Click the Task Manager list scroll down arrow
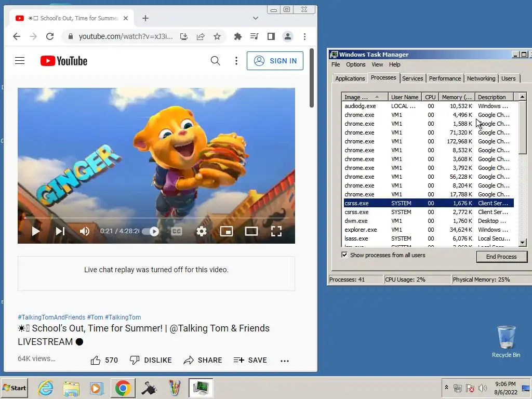The image size is (532, 399). click(523, 242)
